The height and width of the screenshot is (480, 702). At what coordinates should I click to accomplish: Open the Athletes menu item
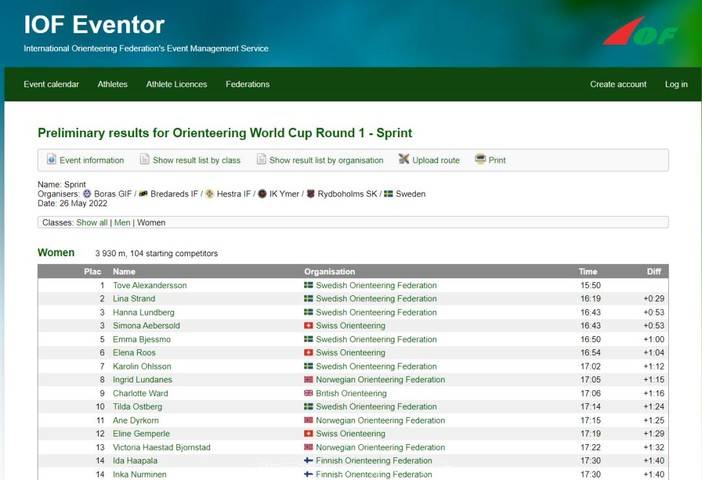[x=112, y=84]
